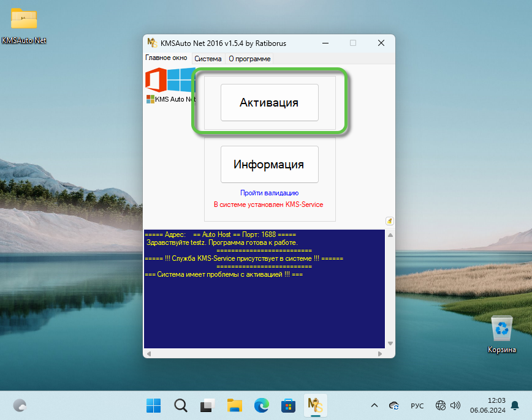The height and width of the screenshot is (420, 532).
Task: Close the KMSAuto Net window
Action: tap(381, 43)
